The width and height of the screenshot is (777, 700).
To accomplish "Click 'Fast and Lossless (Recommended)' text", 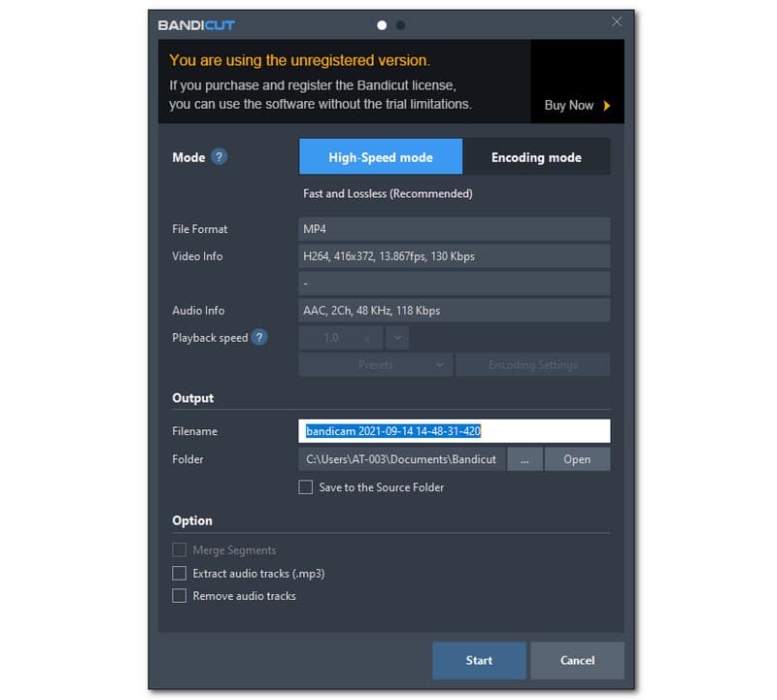I will click(388, 194).
